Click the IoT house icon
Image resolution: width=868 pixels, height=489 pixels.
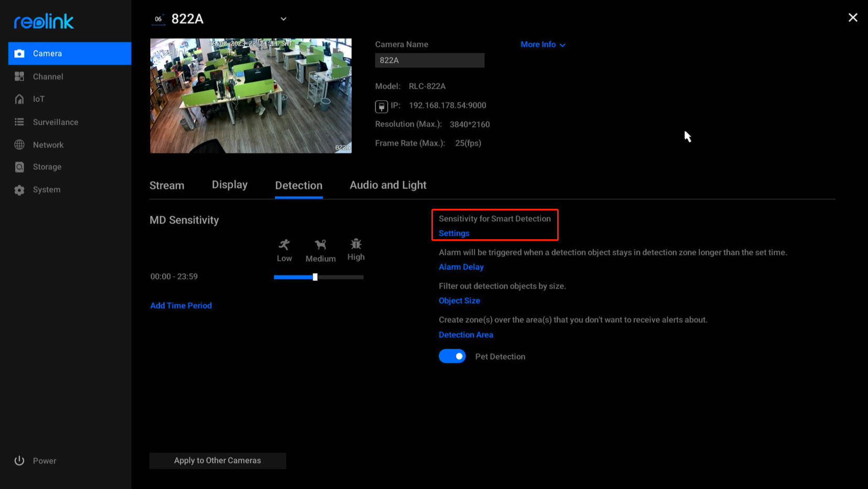[x=19, y=99]
